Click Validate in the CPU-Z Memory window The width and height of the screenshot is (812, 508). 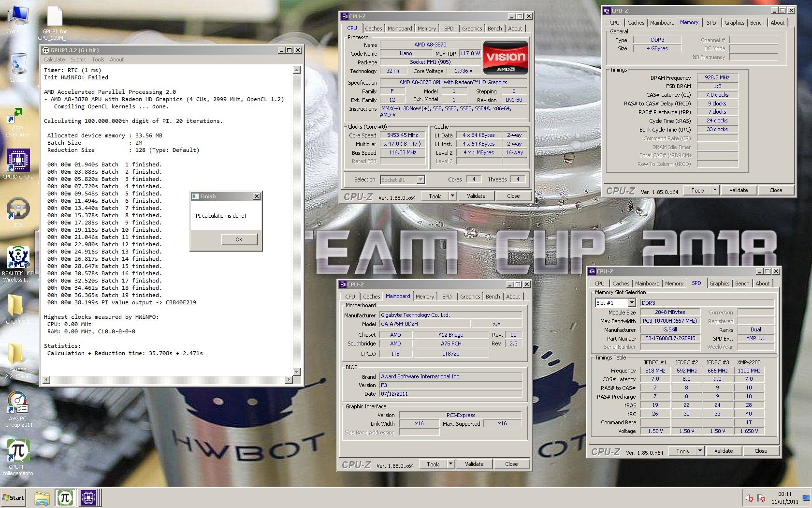739,190
